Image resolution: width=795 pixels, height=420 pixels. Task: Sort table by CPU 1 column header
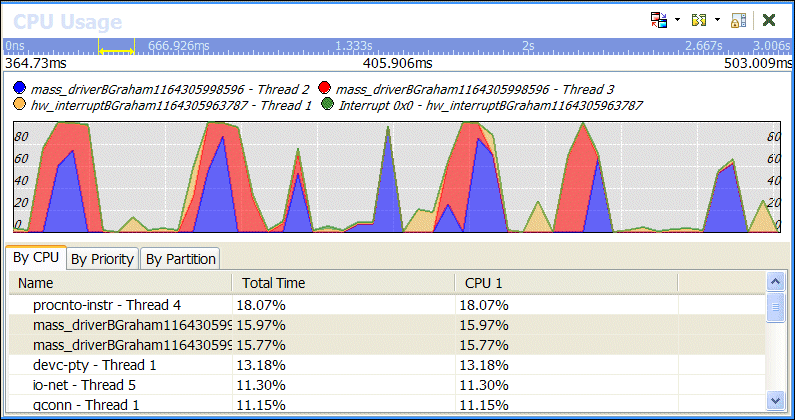tap(565, 283)
